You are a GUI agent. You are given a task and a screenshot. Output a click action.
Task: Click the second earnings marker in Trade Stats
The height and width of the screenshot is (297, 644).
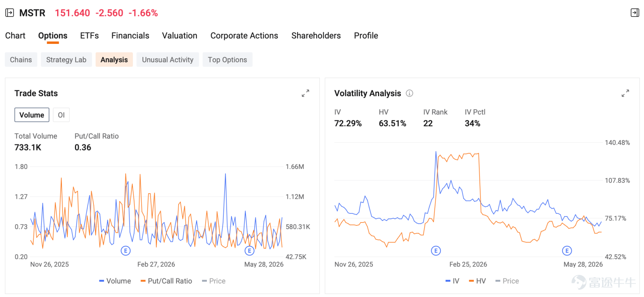(x=250, y=251)
